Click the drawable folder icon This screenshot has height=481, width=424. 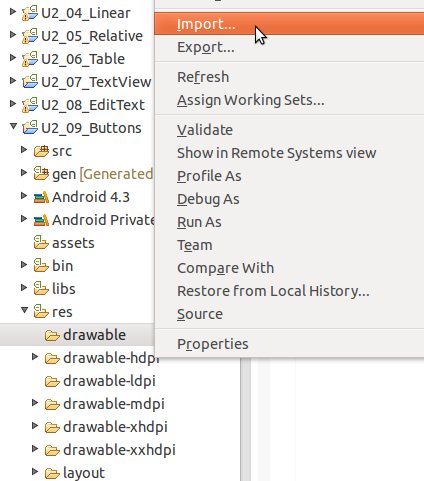pyautogui.click(x=52, y=335)
